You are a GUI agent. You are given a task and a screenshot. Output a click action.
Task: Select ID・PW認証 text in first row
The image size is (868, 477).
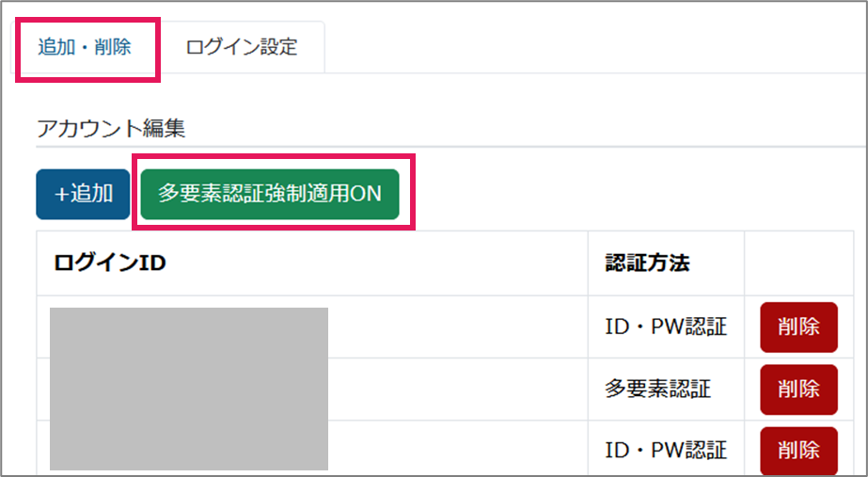[666, 327]
